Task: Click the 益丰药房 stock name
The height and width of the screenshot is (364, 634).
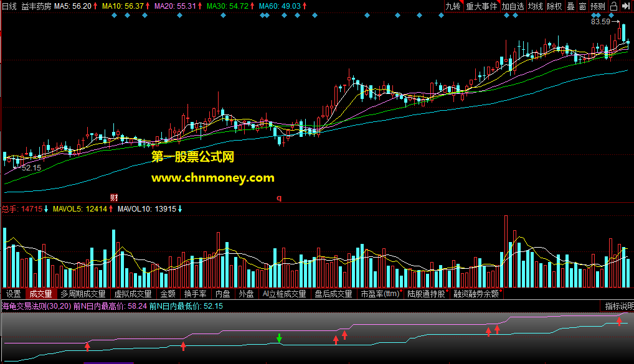Action: point(36,6)
